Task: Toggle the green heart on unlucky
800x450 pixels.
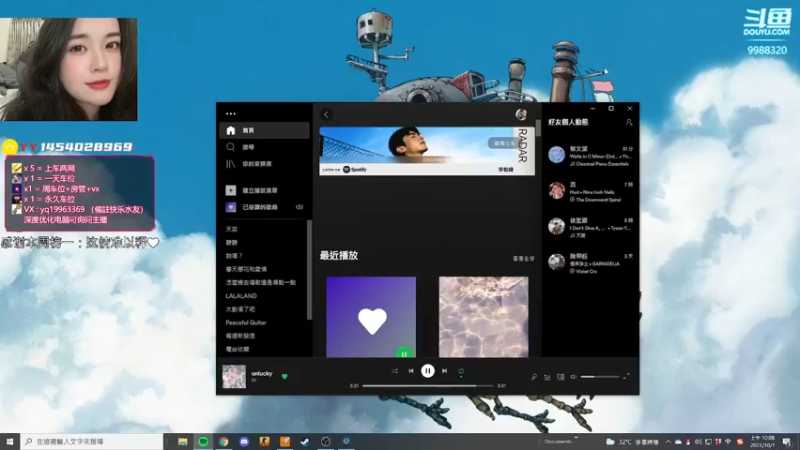Action: 285,377
